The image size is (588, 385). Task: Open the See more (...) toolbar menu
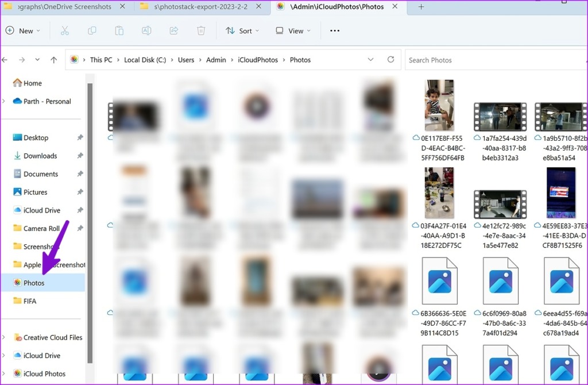[334, 30]
